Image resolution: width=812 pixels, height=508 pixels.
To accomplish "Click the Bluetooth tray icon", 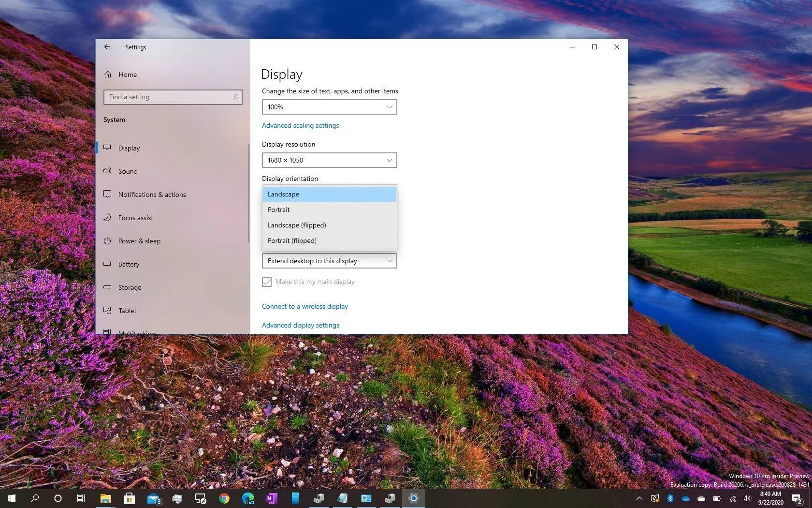I will pos(670,498).
